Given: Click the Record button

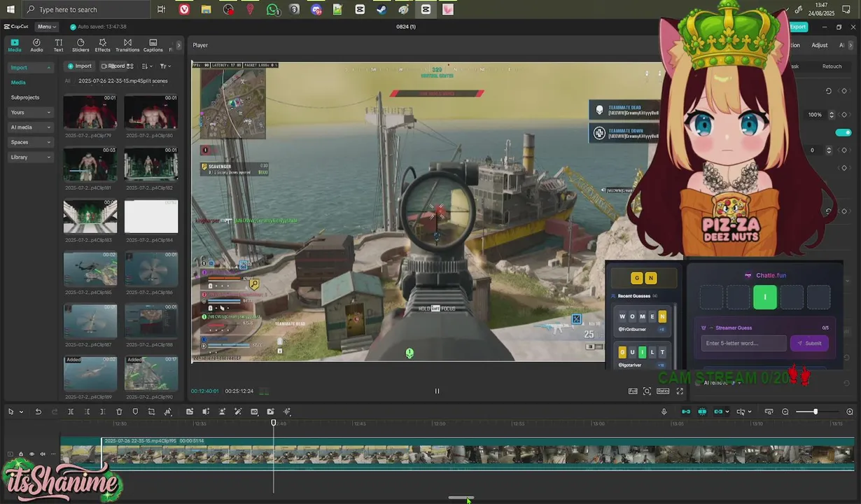Looking at the screenshot, I should click(112, 66).
